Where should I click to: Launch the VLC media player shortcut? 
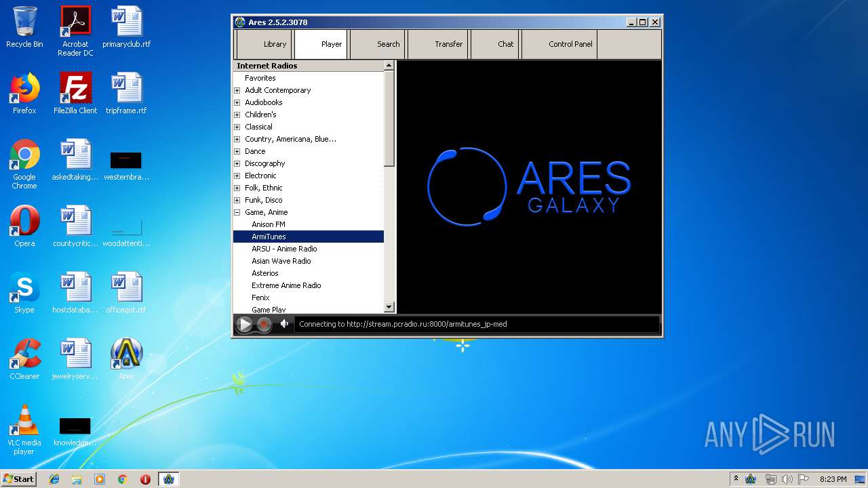[x=24, y=430]
